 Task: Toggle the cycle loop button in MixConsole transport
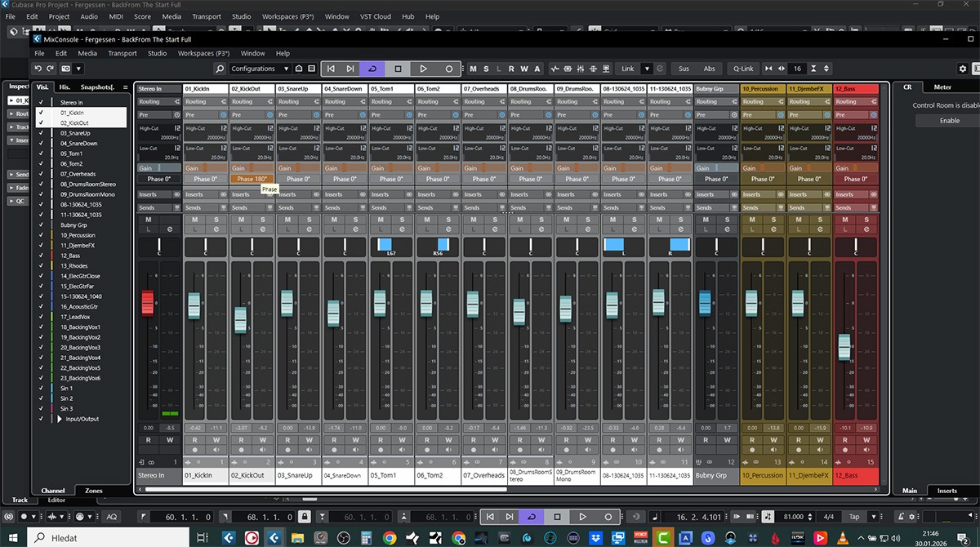point(372,69)
